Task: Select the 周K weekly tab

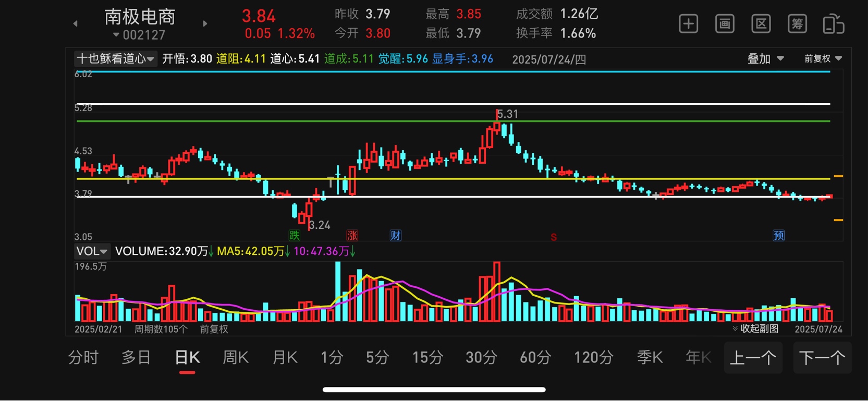Action: coord(236,358)
